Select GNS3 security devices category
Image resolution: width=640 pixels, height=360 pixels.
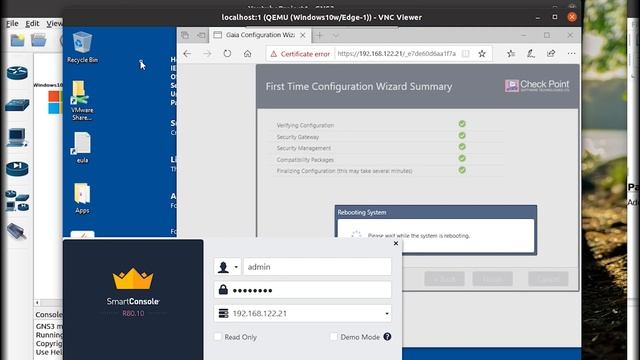[x=17, y=169]
